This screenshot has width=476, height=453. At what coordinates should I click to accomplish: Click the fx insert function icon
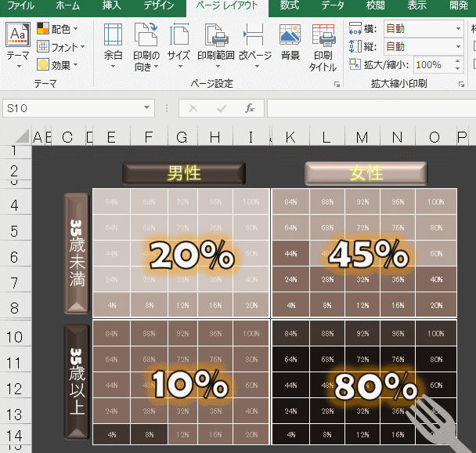pos(250,108)
